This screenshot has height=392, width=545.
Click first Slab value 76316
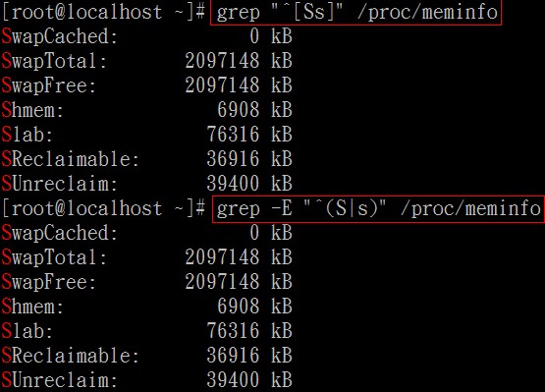pyautogui.click(x=233, y=135)
